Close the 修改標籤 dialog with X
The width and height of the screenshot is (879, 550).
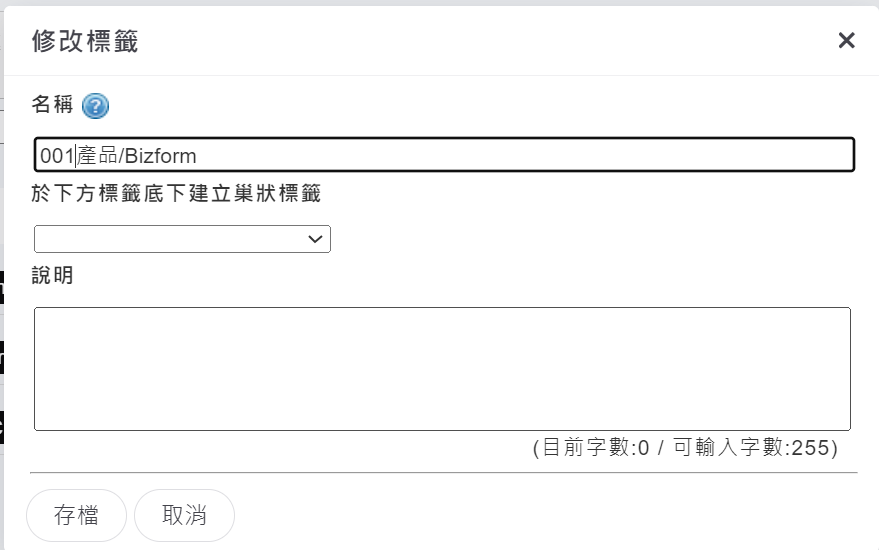(x=846, y=40)
